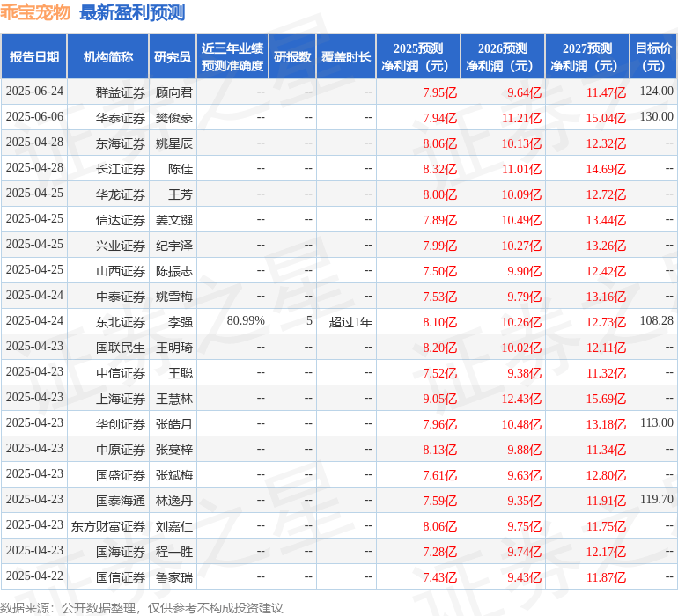The height and width of the screenshot is (616, 678).
Task: Click the 15.04亿 2027 profit value
Action: [x=606, y=118]
